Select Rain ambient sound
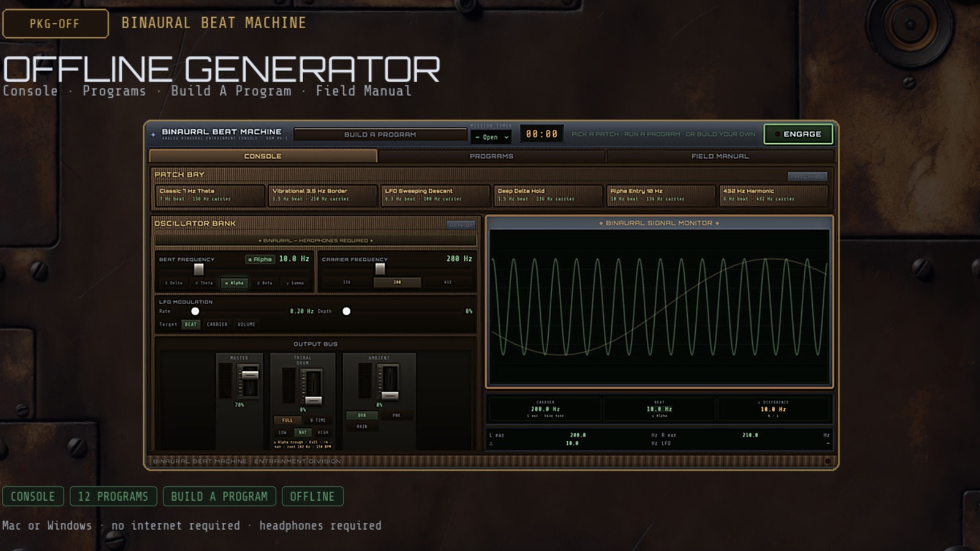 pos(362,427)
